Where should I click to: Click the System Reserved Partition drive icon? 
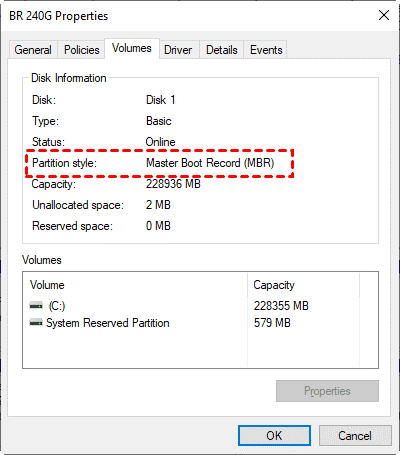point(36,323)
